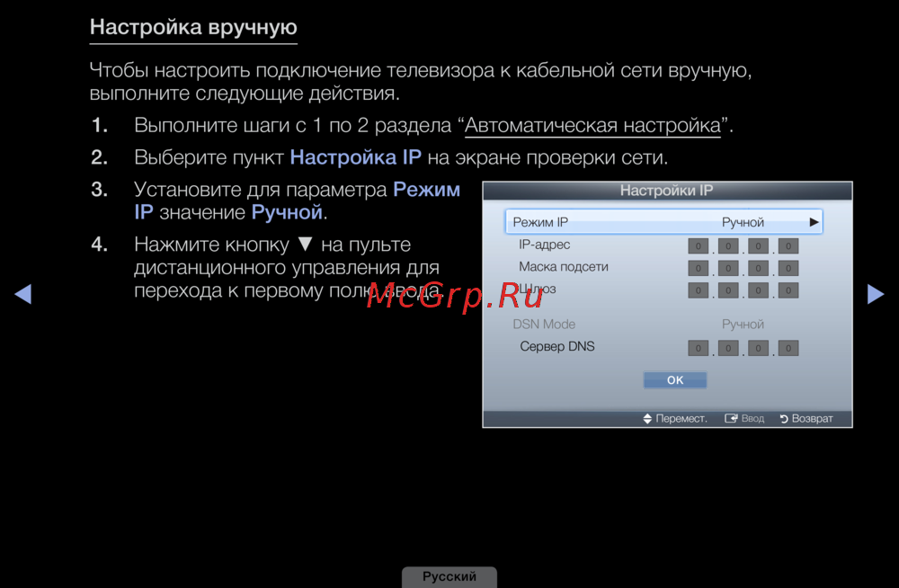The image size is (899, 588).
Task: Click the Перемест. up-down arrows icon
Action: click(x=647, y=419)
